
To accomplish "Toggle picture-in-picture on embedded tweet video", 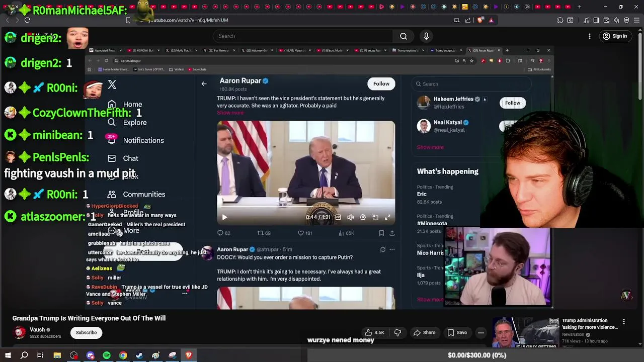I will [375, 217].
